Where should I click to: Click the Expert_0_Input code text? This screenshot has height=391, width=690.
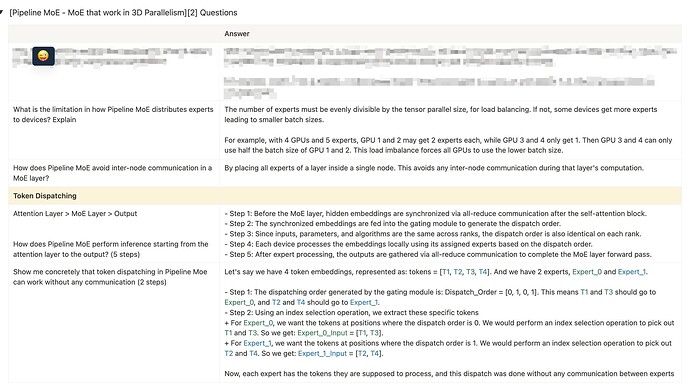coord(322,333)
